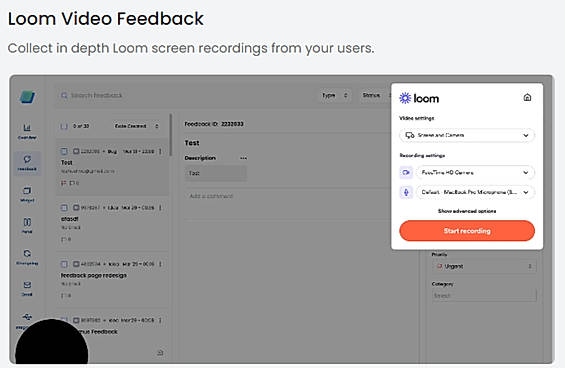Open the Portal sidebar item
The height and width of the screenshot is (368, 565).
pyautogui.click(x=27, y=226)
